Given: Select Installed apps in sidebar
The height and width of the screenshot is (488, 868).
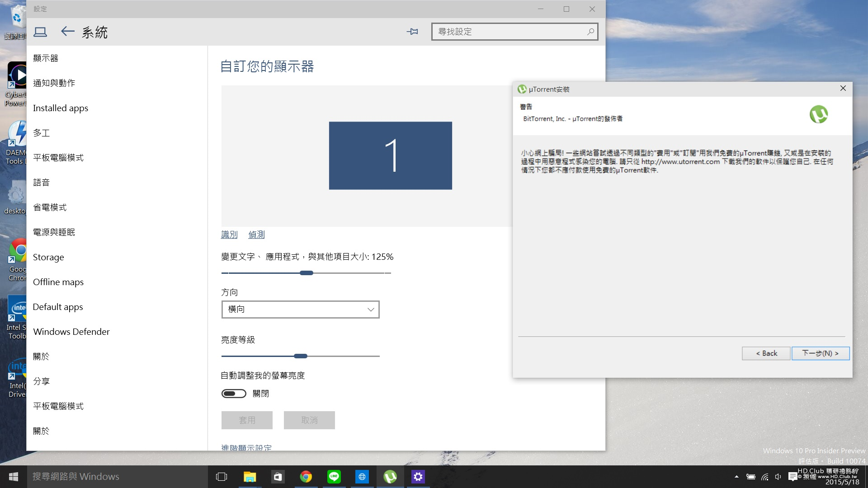Looking at the screenshot, I should click(x=61, y=108).
